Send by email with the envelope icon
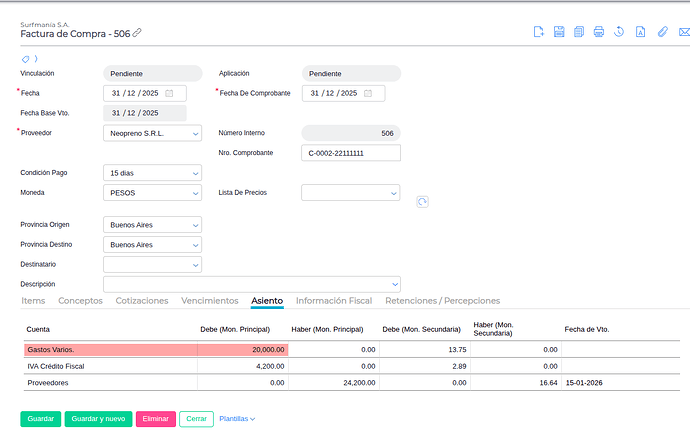690x436 pixels. click(684, 32)
